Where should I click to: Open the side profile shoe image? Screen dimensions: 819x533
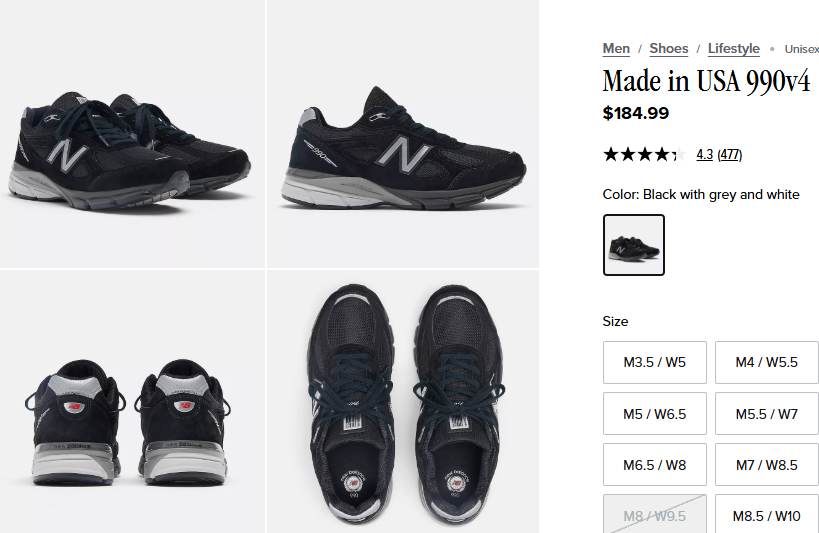coord(403,134)
